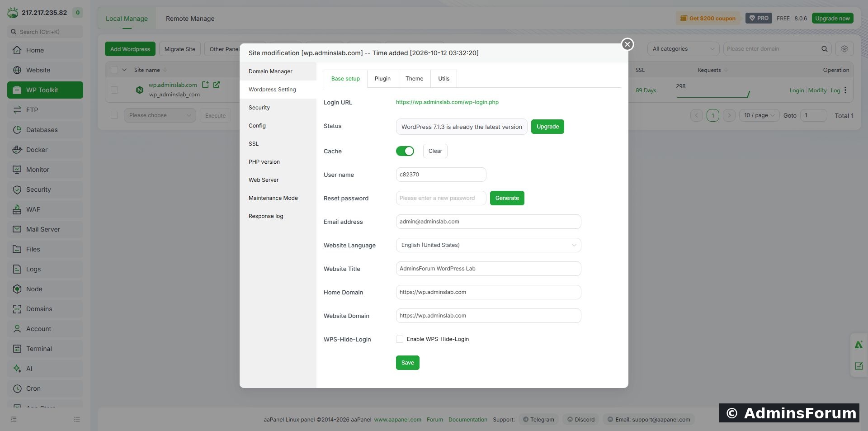Screen dimensions: 868x431
Task: Tick the wp.adminslab.com row checkbox
Action: [114, 90]
